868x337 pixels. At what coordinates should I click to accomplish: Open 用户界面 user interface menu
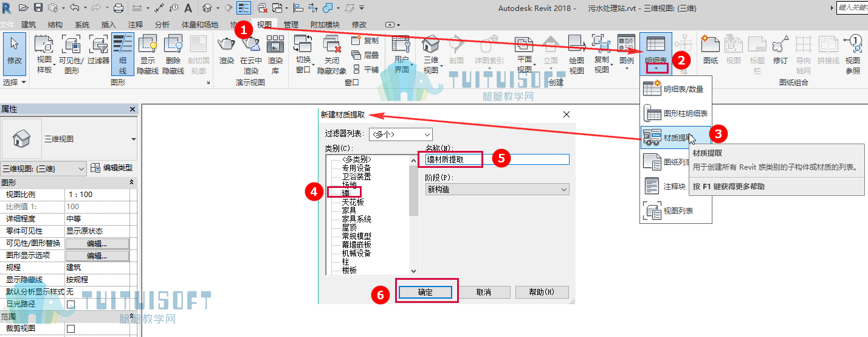tap(401, 54)
